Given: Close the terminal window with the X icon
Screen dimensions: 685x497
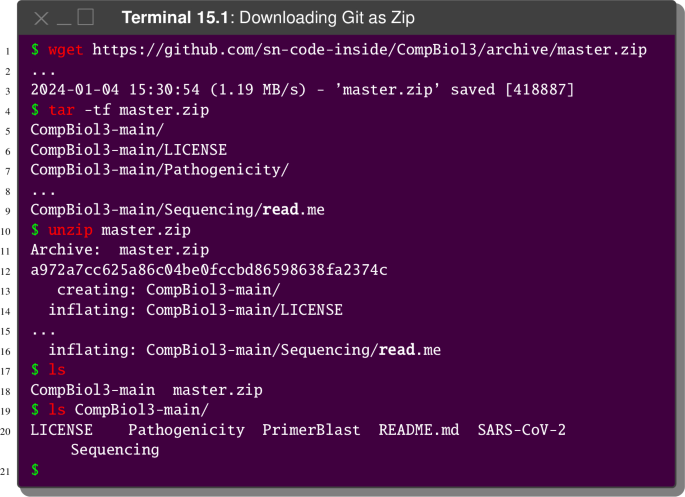Looking at the screenshot, I should coord(41,18).
